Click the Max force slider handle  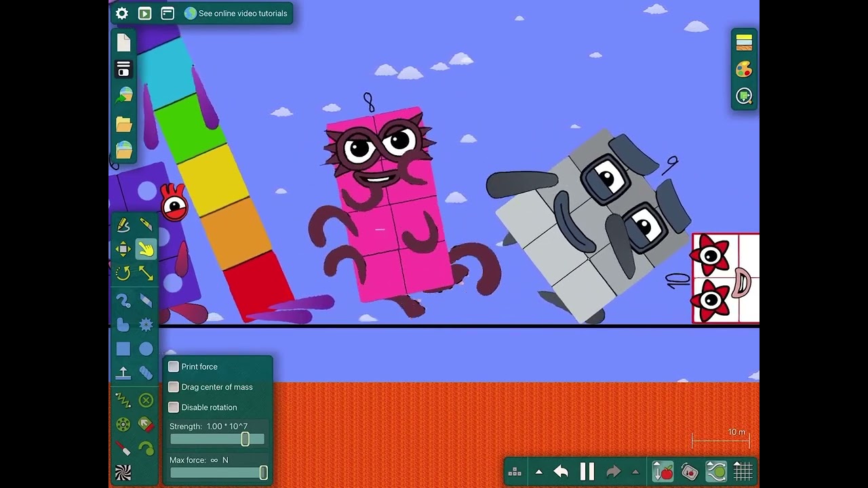tap(263, 473)
